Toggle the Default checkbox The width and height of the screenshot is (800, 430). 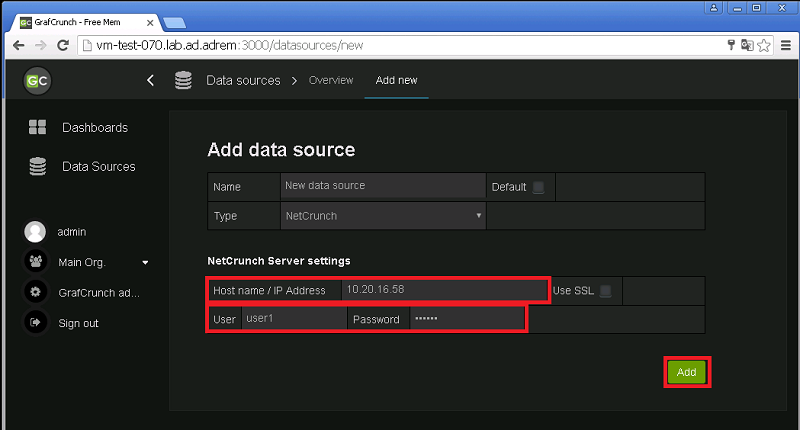pyautogui.click(x=538, y=187)
